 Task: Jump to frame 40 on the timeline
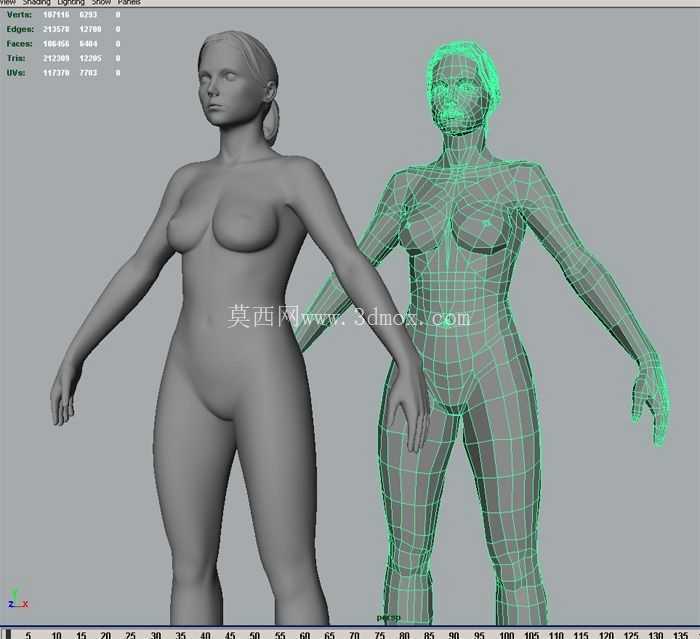[205, 635]
